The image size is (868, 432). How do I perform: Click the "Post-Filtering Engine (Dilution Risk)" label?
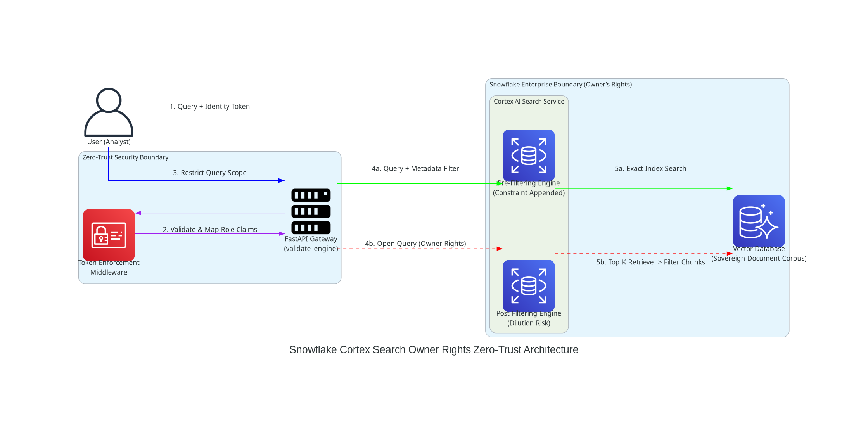click(x=529, y=318)
